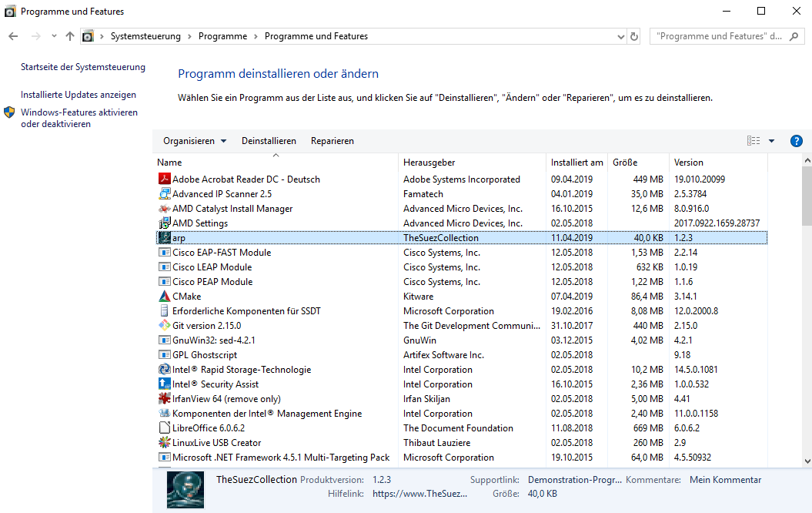Image resolution: width=812 pixels, height=513 pixels.
Task: Click the IrfanView 64 icon
Action: [164, 398]
